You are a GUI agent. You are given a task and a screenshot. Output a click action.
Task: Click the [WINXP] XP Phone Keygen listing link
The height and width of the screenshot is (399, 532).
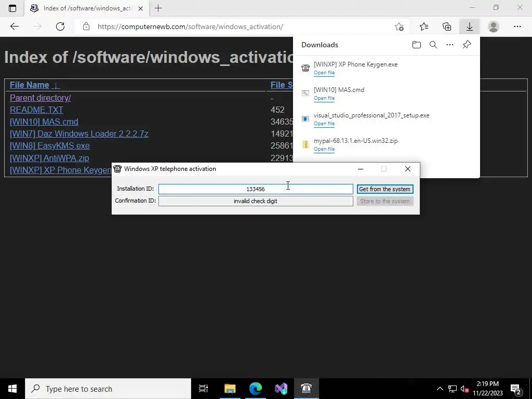[x=60, y=170]
